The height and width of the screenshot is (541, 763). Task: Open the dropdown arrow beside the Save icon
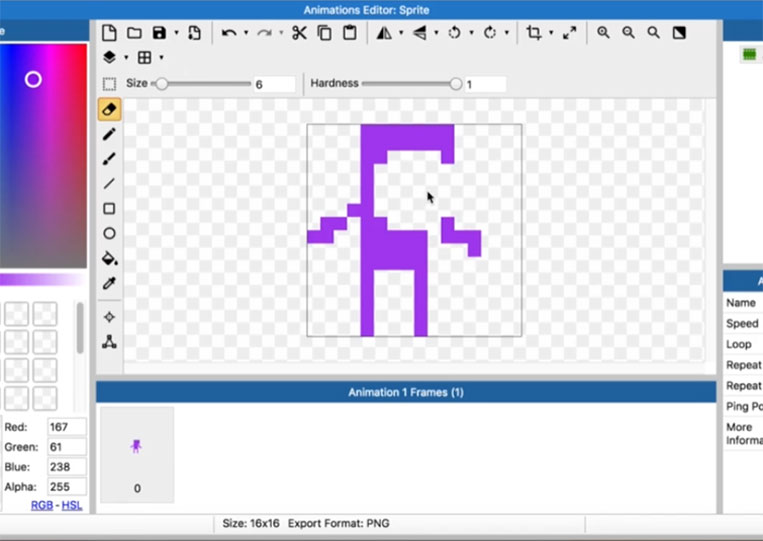(177, 33)
